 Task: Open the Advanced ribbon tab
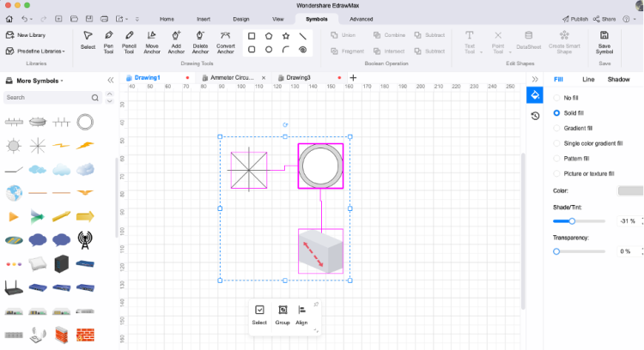(361, 19)
